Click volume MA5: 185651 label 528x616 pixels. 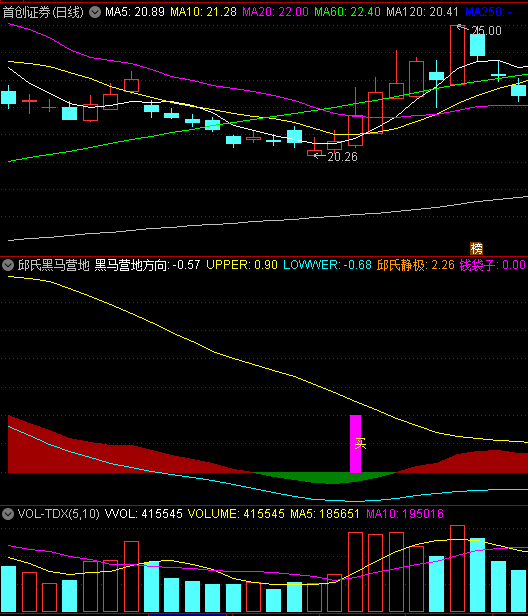[x=325, y=514]
